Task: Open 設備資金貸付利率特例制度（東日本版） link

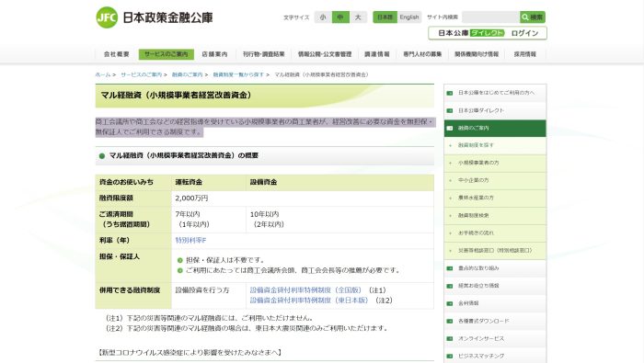Action: [x=309, y=301]
